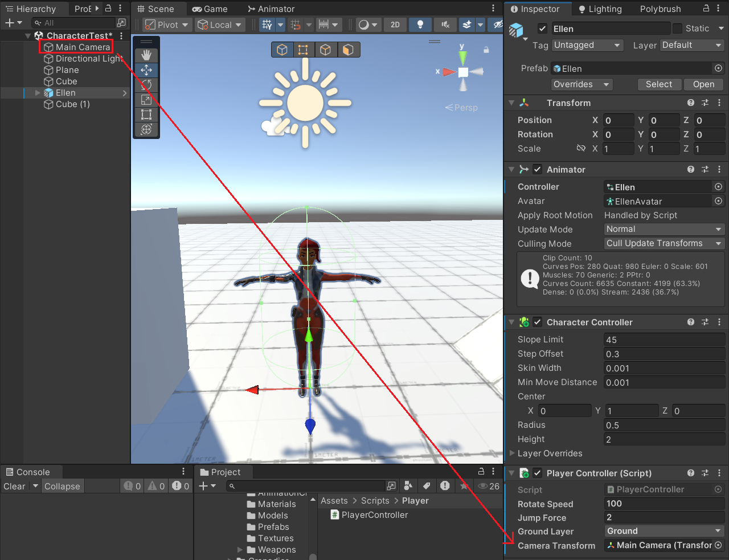Image resolution: width=729 pixels, height=560 pixels.
Task: Toggle scale proportions link icon
Action: click(581, 148)
